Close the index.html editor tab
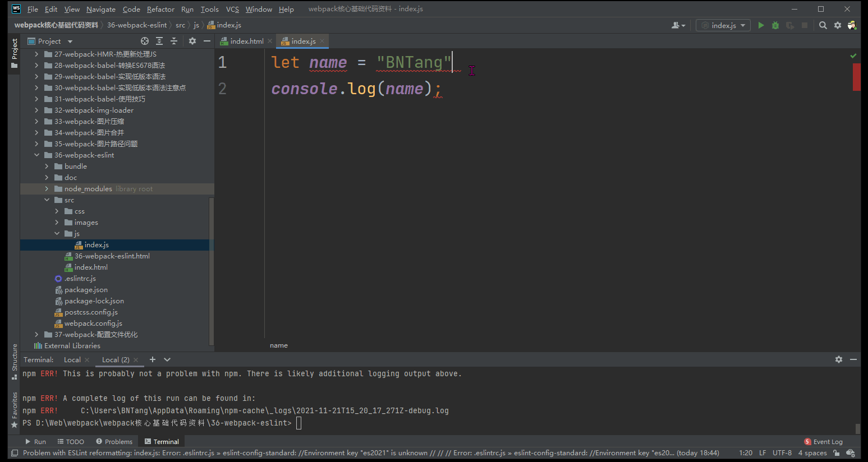Viewport: 868px width, 462px height. (x=270, y=41)
